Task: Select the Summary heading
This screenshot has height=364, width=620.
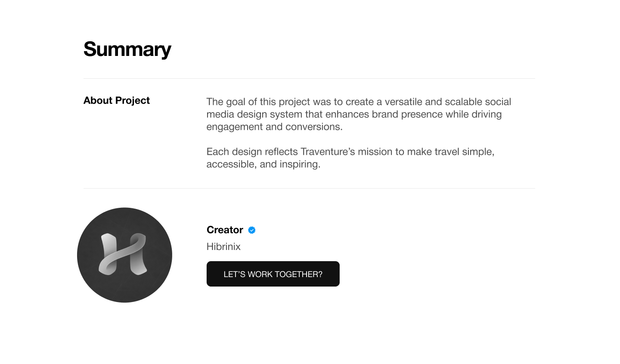Action: (x=127, y=49)
